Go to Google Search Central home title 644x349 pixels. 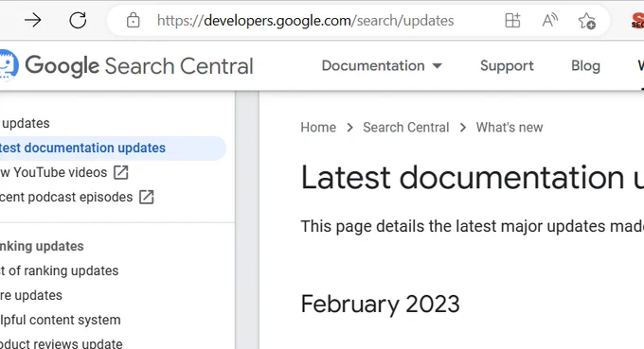[139, 65]
